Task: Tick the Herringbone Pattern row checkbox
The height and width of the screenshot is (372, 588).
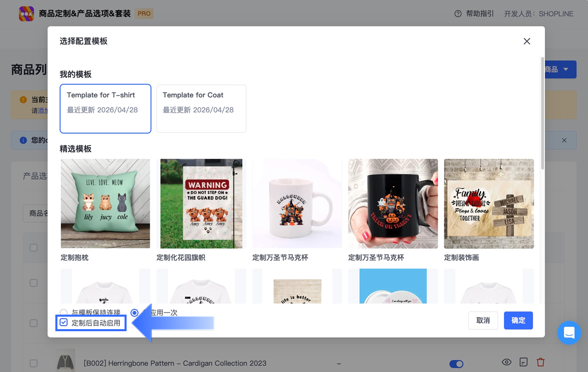Action: click(34, 363)
